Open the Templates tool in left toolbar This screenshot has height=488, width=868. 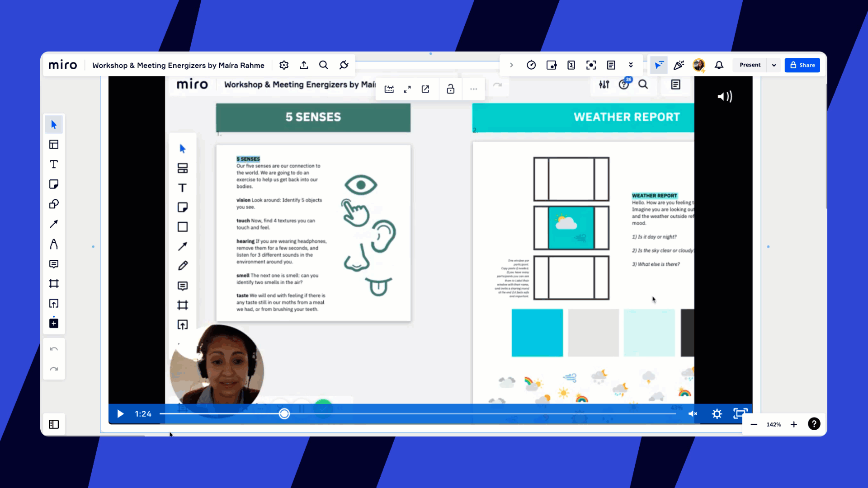tap(54, 145)
